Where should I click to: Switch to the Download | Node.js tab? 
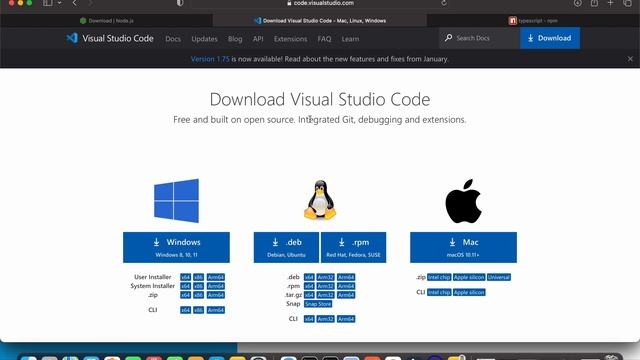coord(107,20)
